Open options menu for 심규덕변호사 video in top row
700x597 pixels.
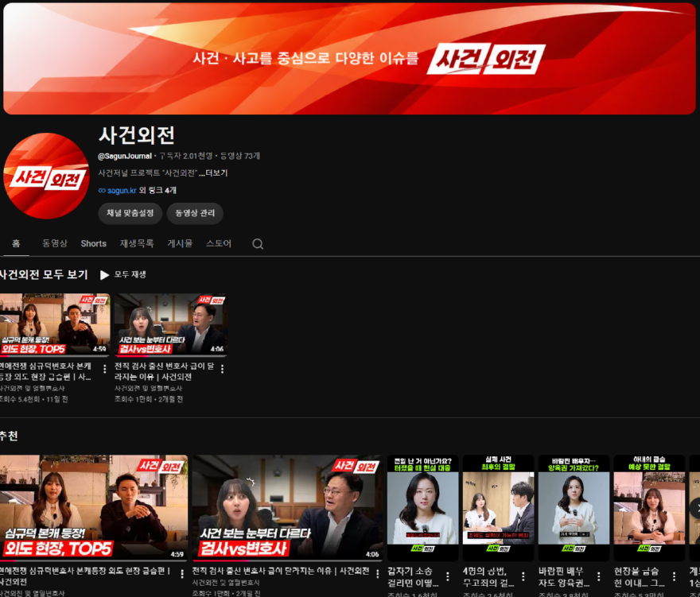click(104, 369)
